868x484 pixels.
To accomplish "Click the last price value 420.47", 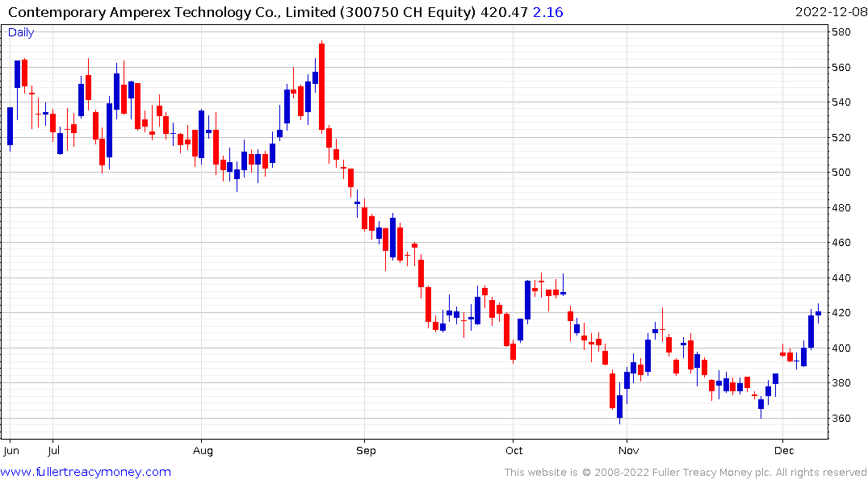I will point(504,12).
